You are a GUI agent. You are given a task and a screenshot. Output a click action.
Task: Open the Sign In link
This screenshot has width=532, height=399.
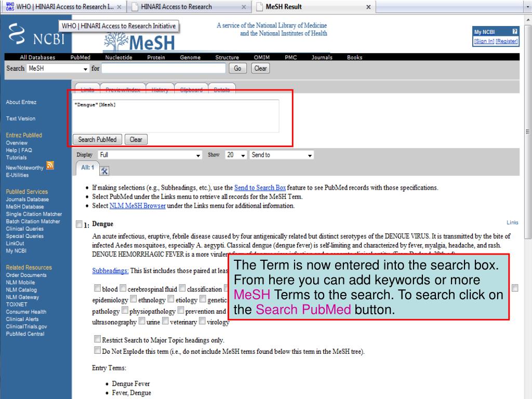pyautogui.click(x=484, y=41)
